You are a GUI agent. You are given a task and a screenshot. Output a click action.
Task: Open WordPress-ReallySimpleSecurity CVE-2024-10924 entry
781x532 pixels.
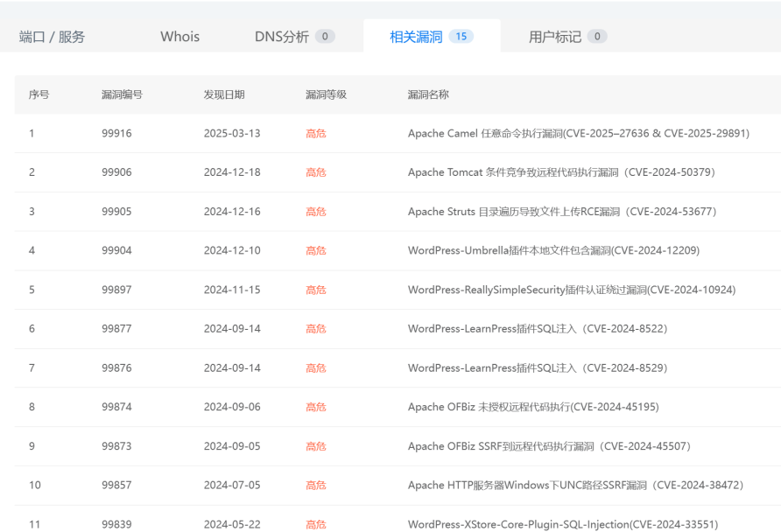click(x=572, y=290)
